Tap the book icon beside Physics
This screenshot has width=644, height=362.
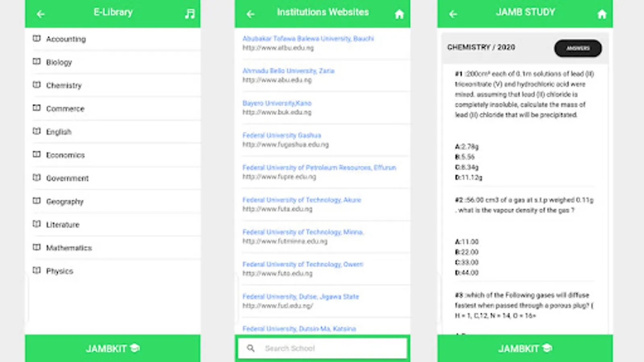37,270
